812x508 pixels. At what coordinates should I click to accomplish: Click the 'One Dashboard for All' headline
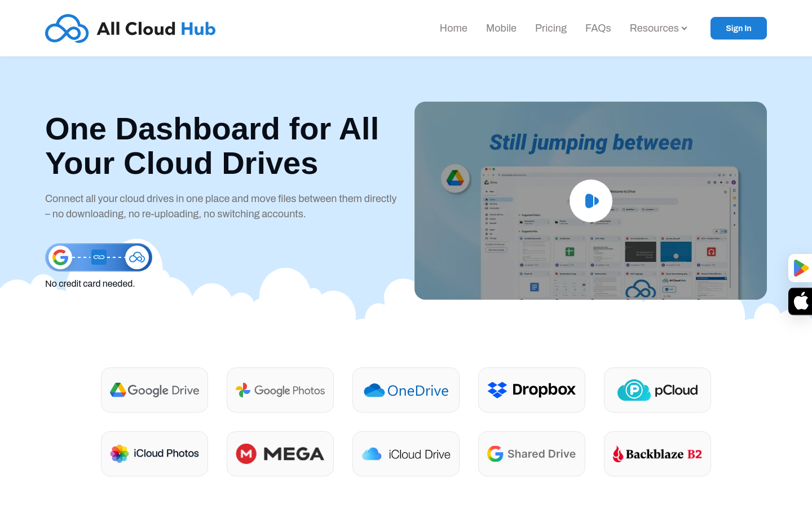click(212, 129)
